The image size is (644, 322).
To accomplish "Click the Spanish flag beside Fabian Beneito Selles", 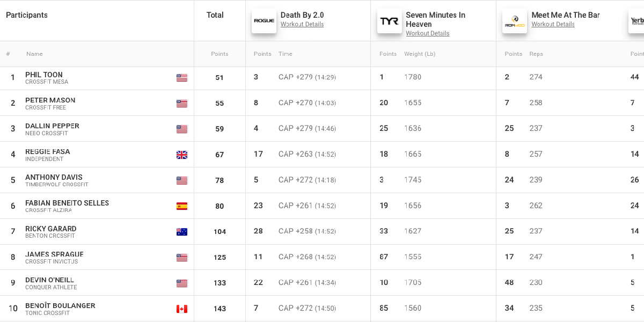I will tap(182, 206).
